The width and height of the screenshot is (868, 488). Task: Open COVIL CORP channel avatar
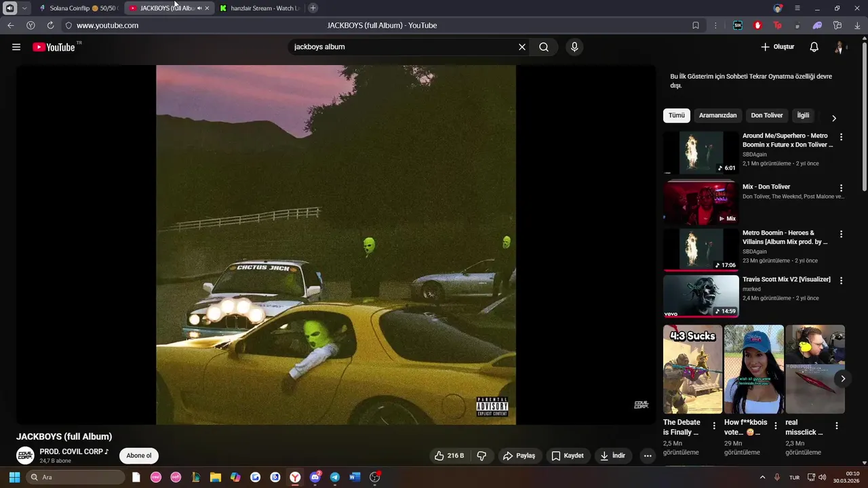point(25,455)
